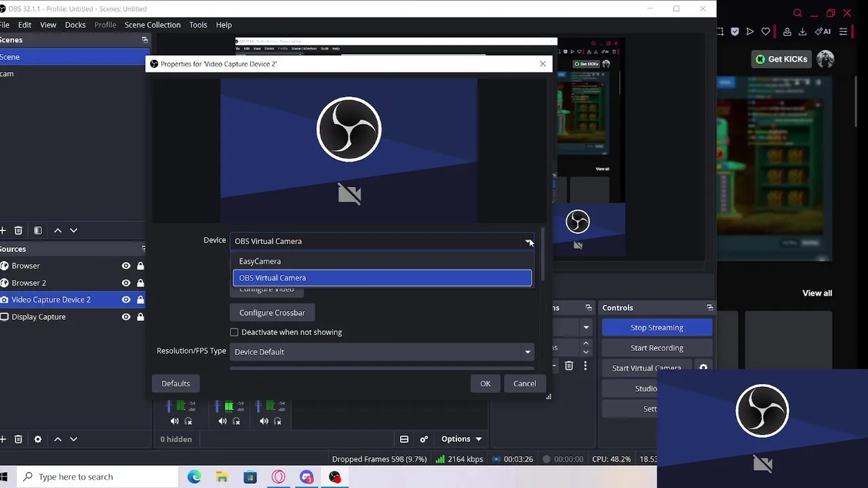
Task: Open Docks menu
Action: [75, 25]
